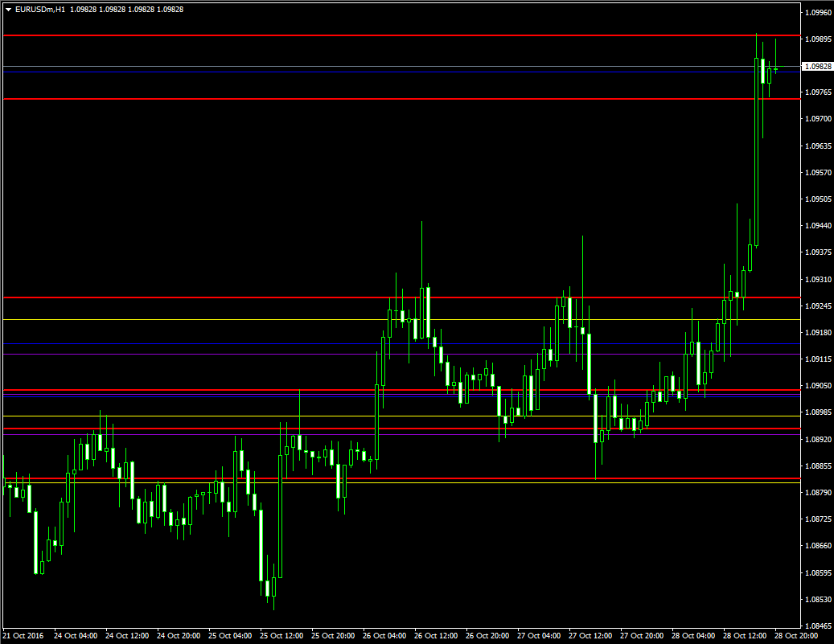
Task: Click the 1.09245 price axis label
Action: coord(818,306)
